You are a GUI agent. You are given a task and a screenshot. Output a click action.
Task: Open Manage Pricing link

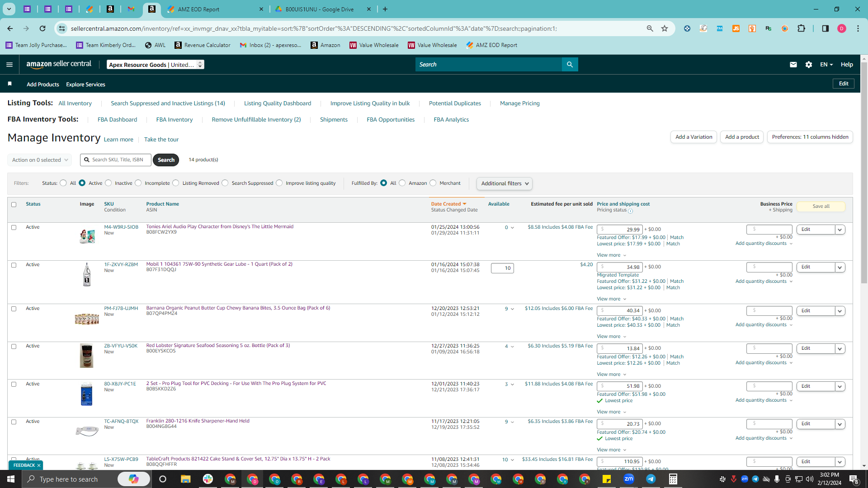pyautogui.click(x=520, y=103)
